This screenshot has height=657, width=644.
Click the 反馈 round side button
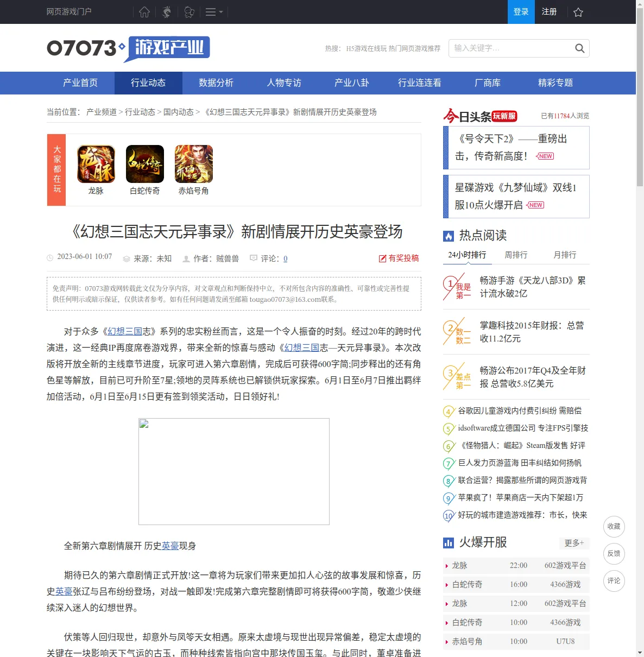[614, 554]
